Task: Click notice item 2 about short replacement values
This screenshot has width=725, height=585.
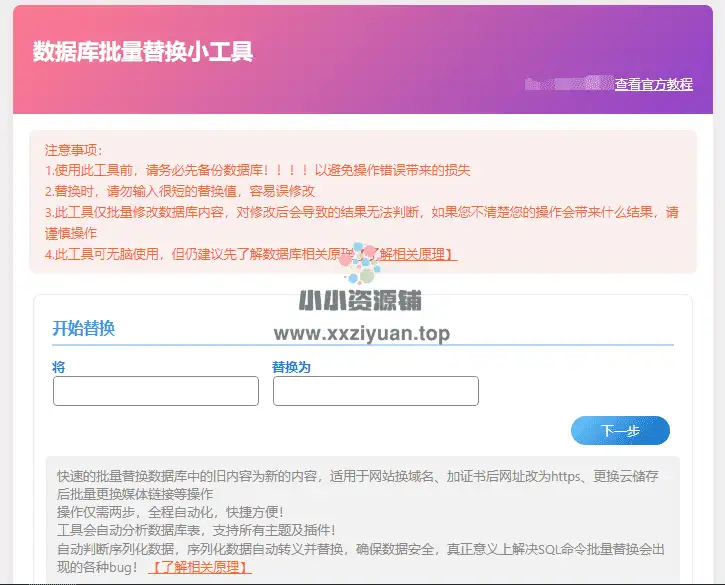Action: (180, 191)
